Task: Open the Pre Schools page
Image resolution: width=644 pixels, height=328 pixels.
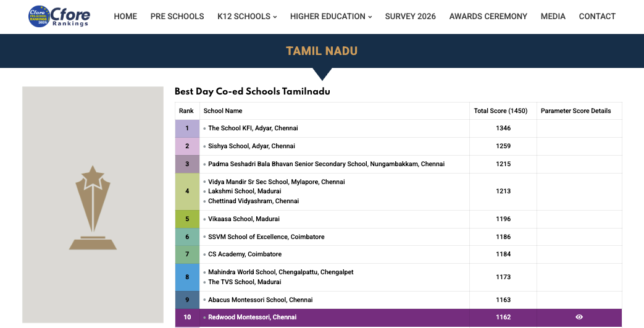Action: pyautogui.click(x=177, y=17)
